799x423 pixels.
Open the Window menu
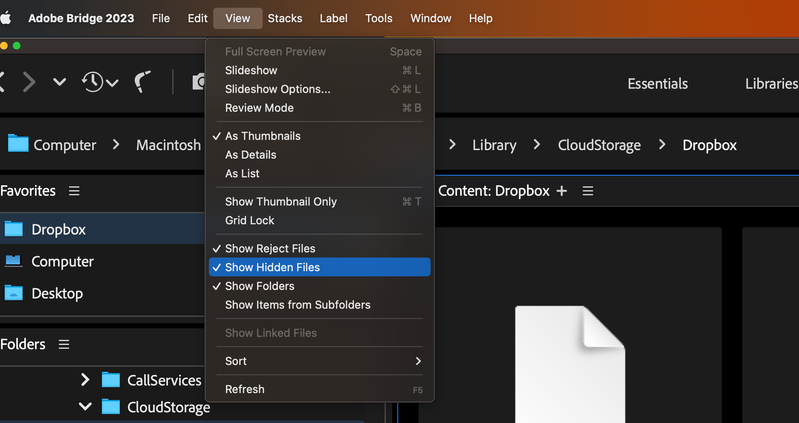(431, 18)
